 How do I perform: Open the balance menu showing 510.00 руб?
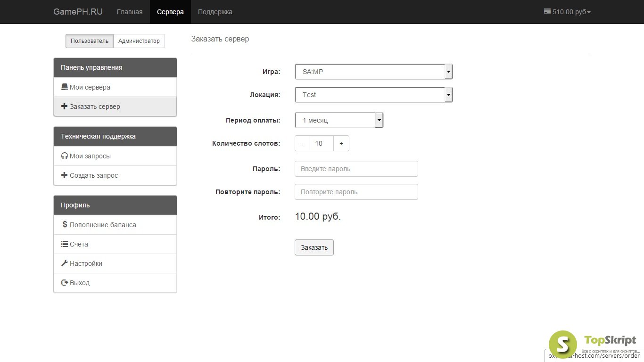[x=567, y=12]
